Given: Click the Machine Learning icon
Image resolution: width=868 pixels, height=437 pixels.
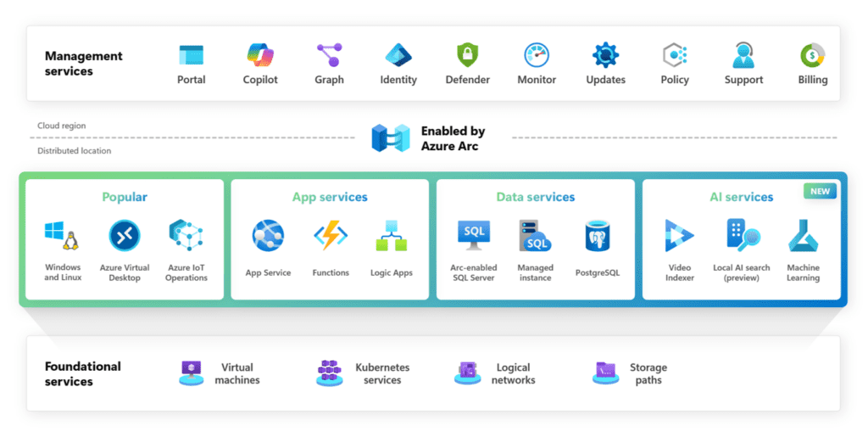Looking at the screenshot, I should pyautogui.click(x=803, y=236).
